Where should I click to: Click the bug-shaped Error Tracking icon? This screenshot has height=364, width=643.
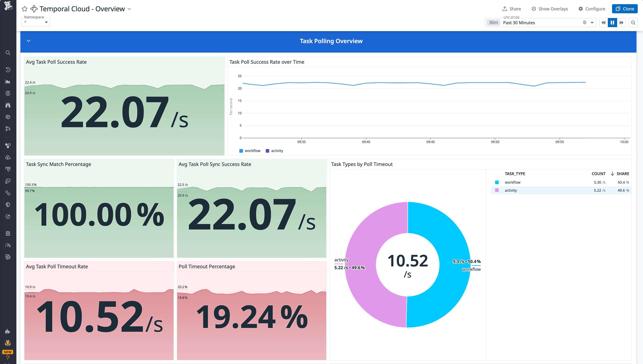click(x=8, y=233)
